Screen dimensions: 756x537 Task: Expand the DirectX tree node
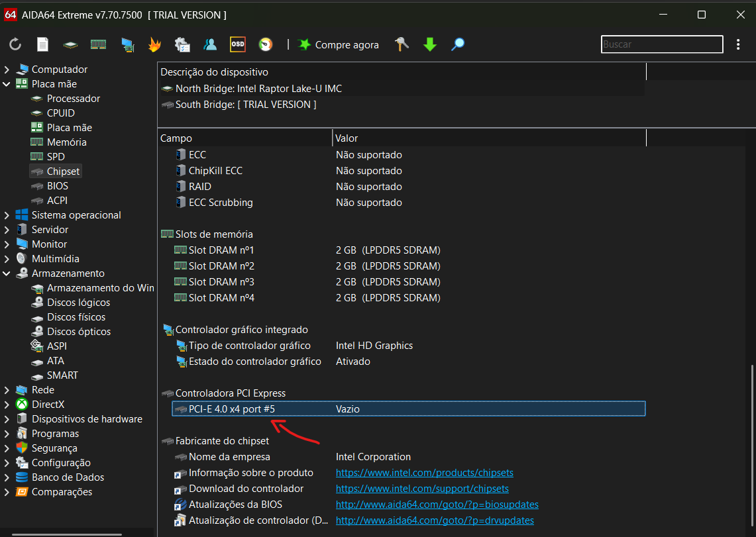(7, 405)
